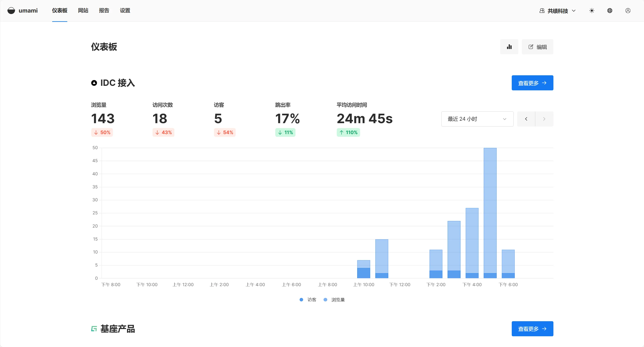Open the 设置 tab
644x347 pixels.
[x=125, y=11]
